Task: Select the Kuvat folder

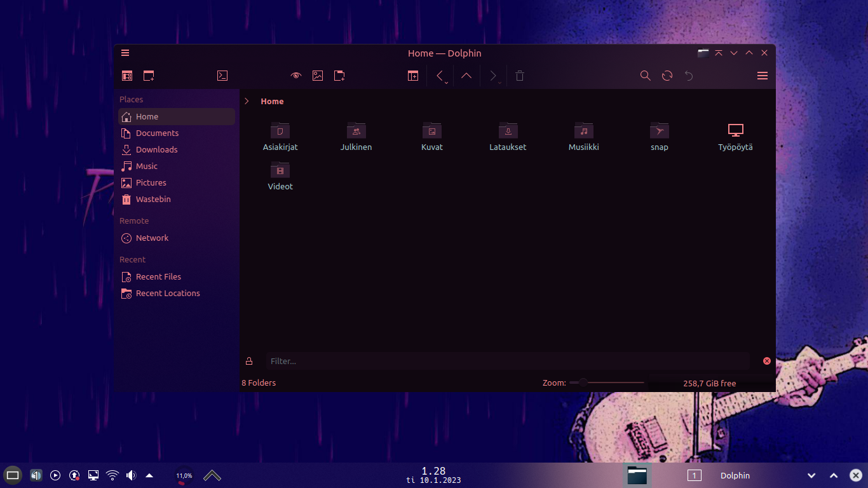Action: [432, 137]
